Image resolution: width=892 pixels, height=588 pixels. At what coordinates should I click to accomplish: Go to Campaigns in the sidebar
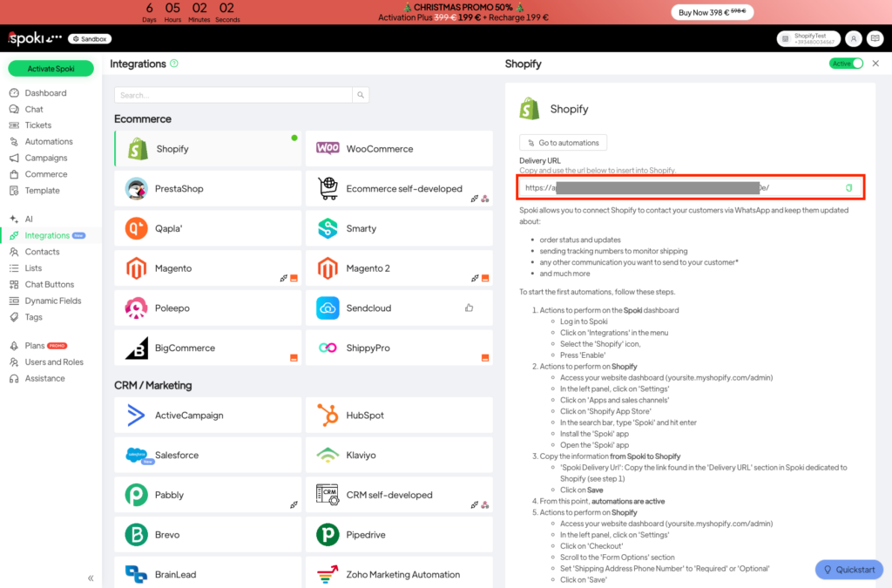(x=45, y=158)
